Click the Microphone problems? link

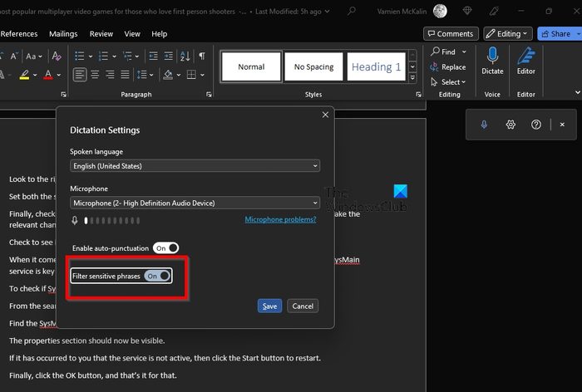click(280, 219)
